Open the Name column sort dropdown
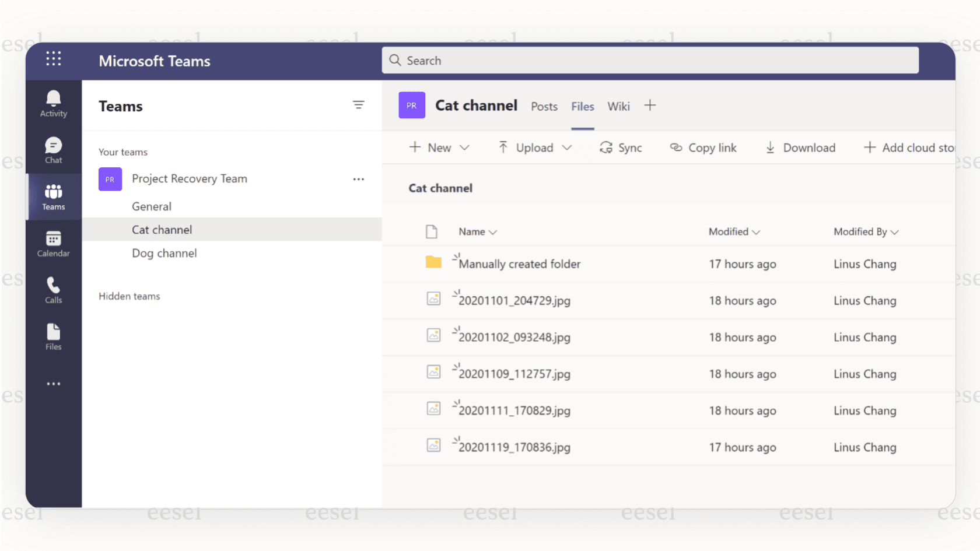Viewport: 980px width, 551px height. [x=492, y=231]
